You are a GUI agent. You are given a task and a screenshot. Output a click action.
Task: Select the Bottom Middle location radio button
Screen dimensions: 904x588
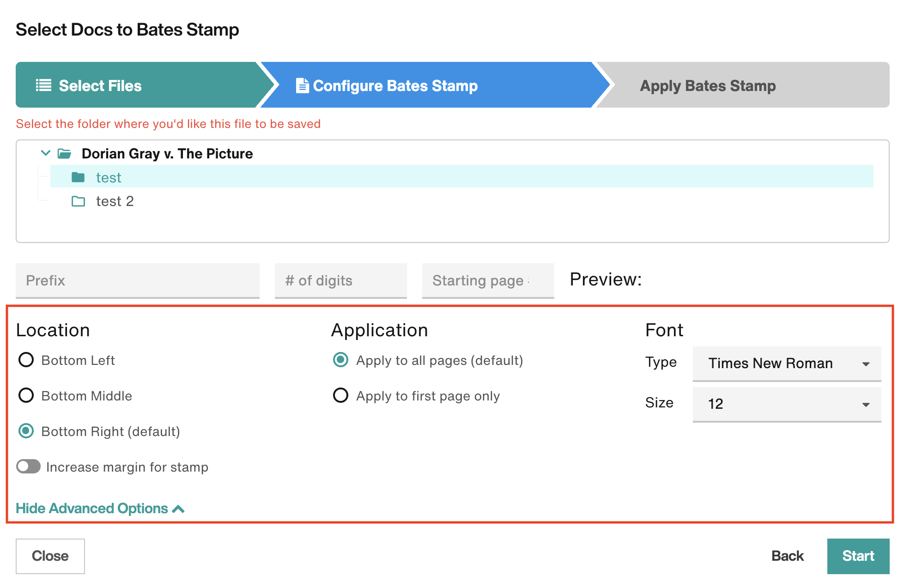(x=26, y=395)
